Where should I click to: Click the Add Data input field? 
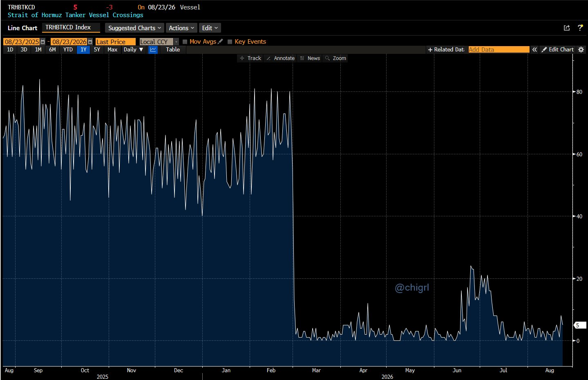pos(499,49)
